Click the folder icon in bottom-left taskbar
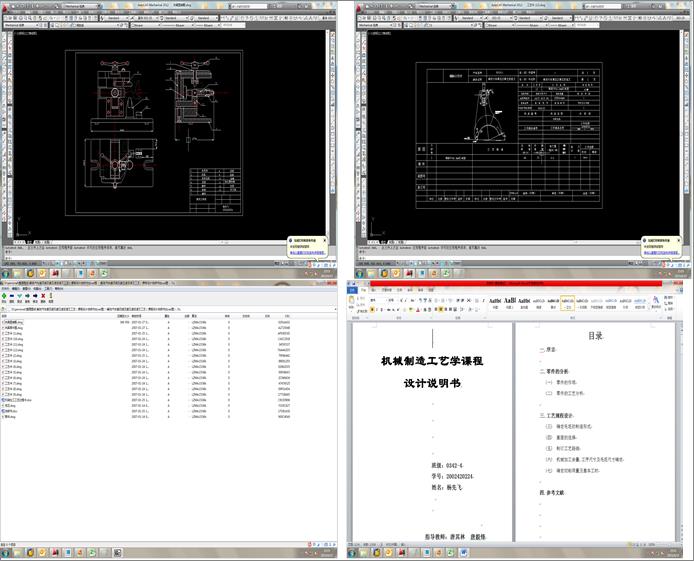 click(x=17, y=553)
